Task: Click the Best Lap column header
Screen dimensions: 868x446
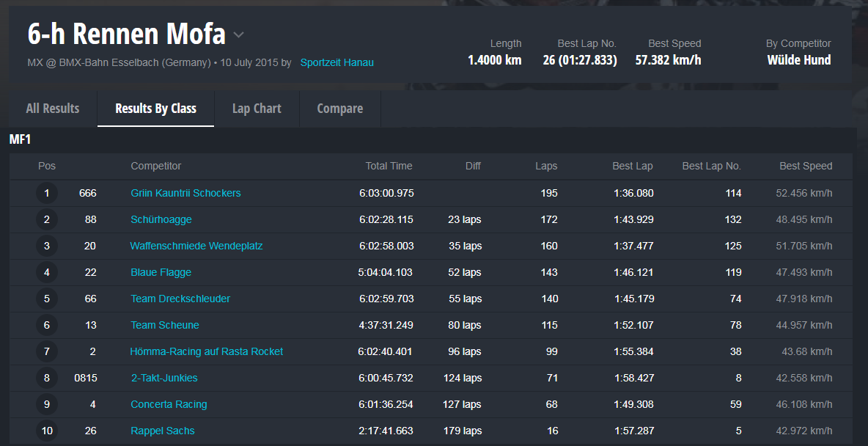Action: (632, 166)
